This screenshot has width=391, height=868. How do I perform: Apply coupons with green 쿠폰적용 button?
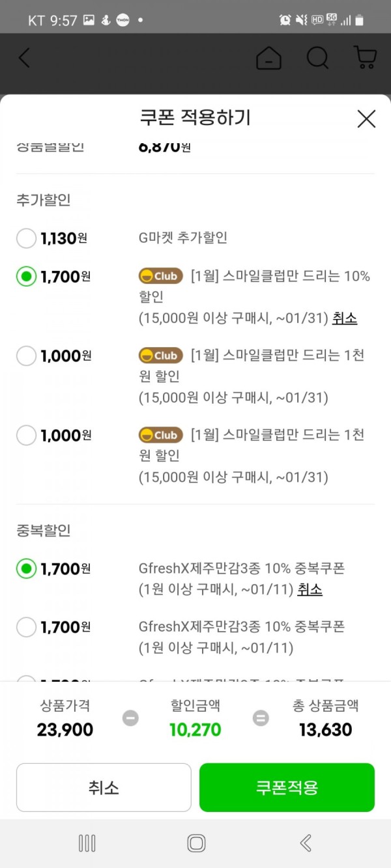coord(287,787)
